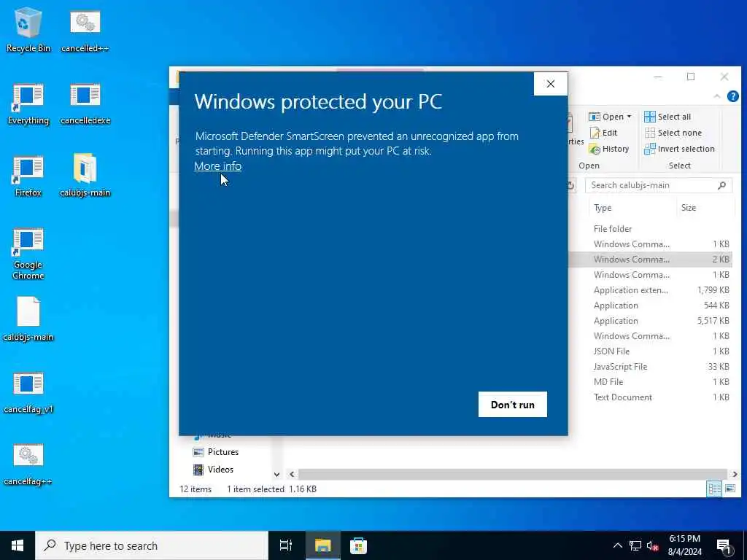This screenshot has height=560, width=747.
Task: Open the clock showing 6:15 PM
Action: (x=684, y=545)
